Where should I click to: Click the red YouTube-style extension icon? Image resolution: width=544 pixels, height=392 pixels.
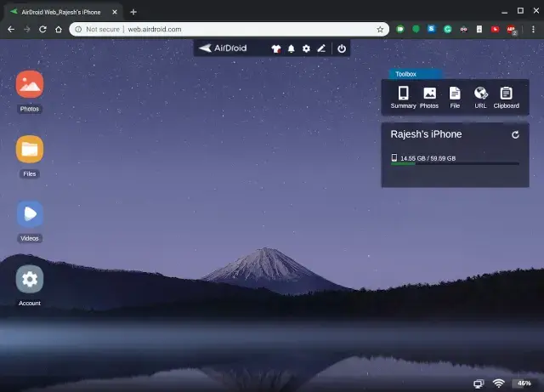[495, 29]
